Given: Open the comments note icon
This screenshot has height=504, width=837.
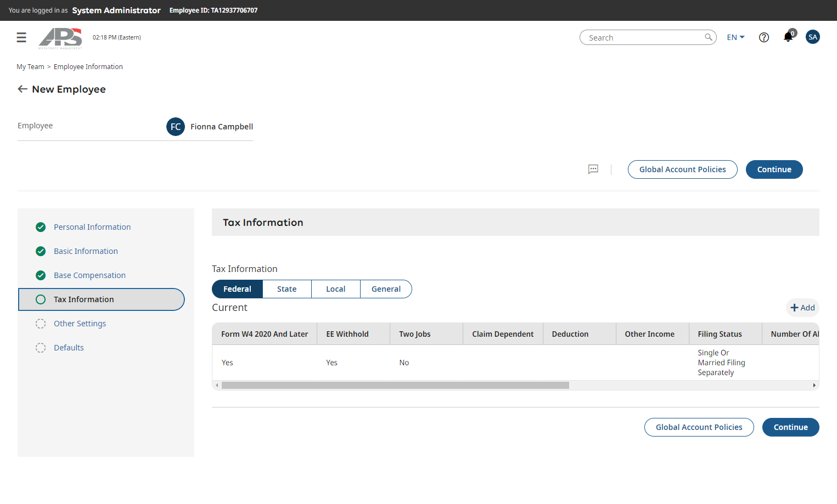Looking at the screenshot, I should click(593, 169).
